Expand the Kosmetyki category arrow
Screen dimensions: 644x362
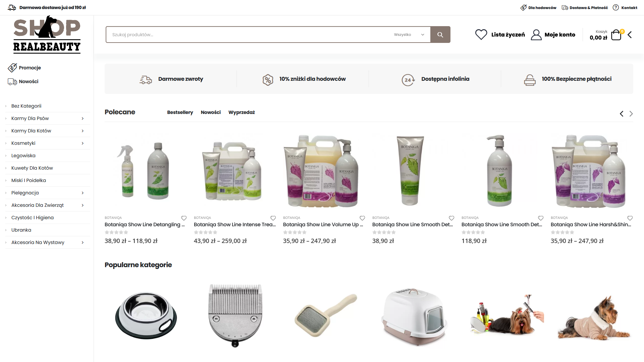(83, 143)
